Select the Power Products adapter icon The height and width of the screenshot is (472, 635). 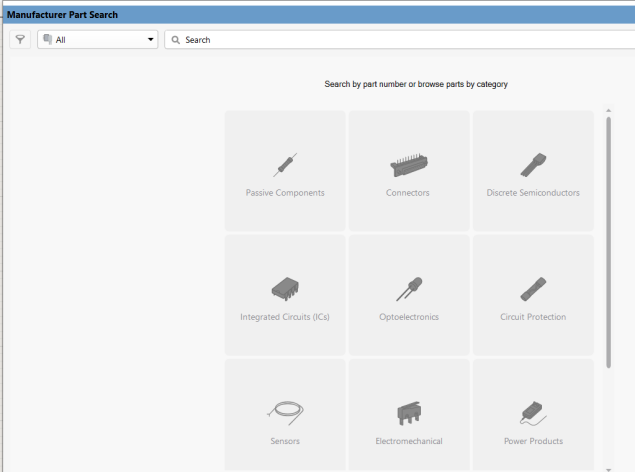tap(533, 412)
